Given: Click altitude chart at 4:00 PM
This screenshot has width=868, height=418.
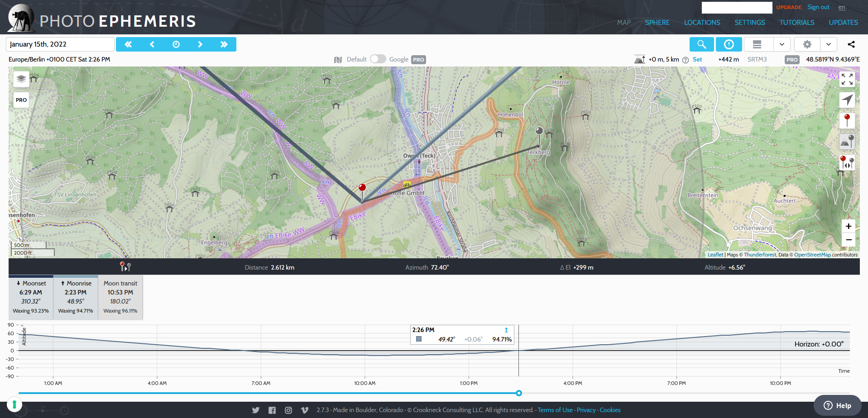Looking at the screenshot, I should pyautogui.click(x=572, y=351).
